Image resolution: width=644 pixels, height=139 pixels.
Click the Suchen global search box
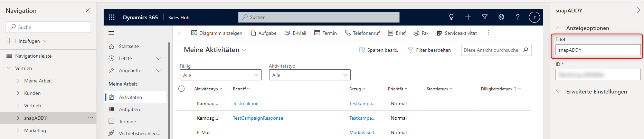pyautogui.click(x=319, y=17)
